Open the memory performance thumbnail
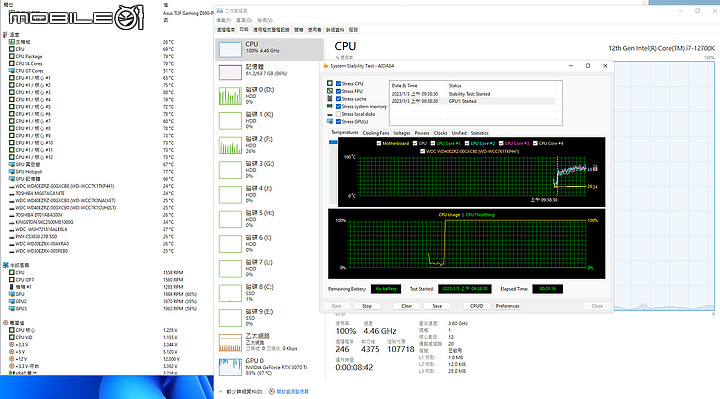Screen dimensions: 720x399 (x=230, y=72)
